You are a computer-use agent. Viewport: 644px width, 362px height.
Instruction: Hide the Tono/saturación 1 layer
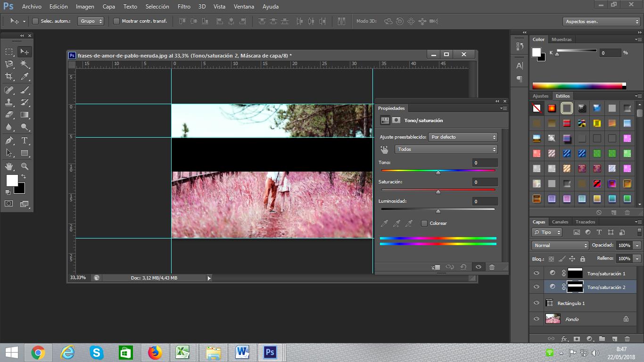(536, 273)
